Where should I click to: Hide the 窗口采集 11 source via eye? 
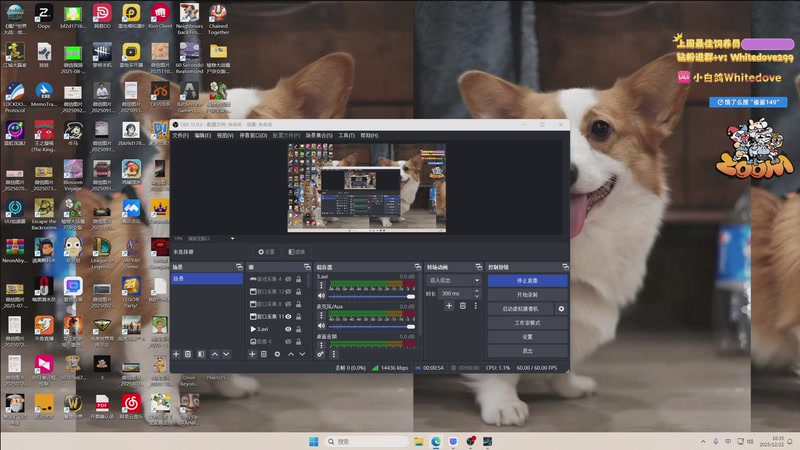click(x=288, y=316)
